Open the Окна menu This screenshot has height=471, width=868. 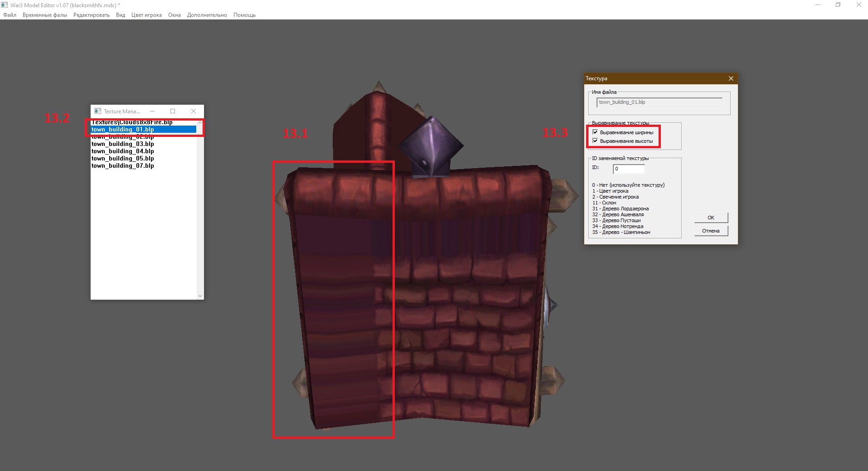175,15
